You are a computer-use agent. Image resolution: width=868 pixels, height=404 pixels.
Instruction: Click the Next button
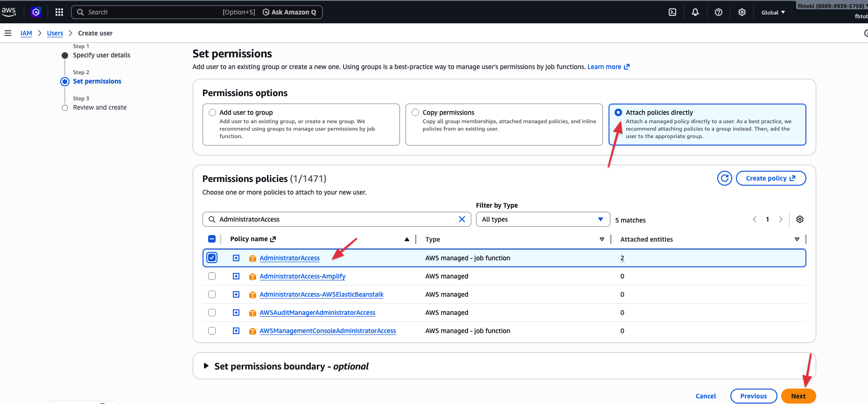tap(798, 396)
